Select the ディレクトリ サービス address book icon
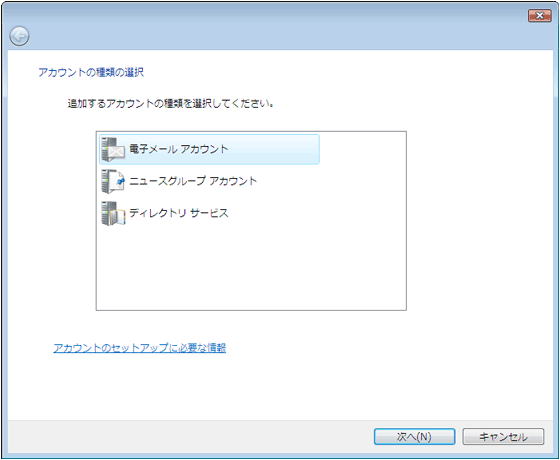 (113, 214)
